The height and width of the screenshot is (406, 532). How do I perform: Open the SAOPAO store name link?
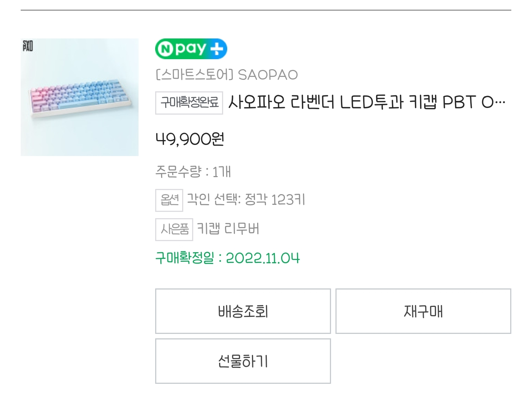coord(268,75)
